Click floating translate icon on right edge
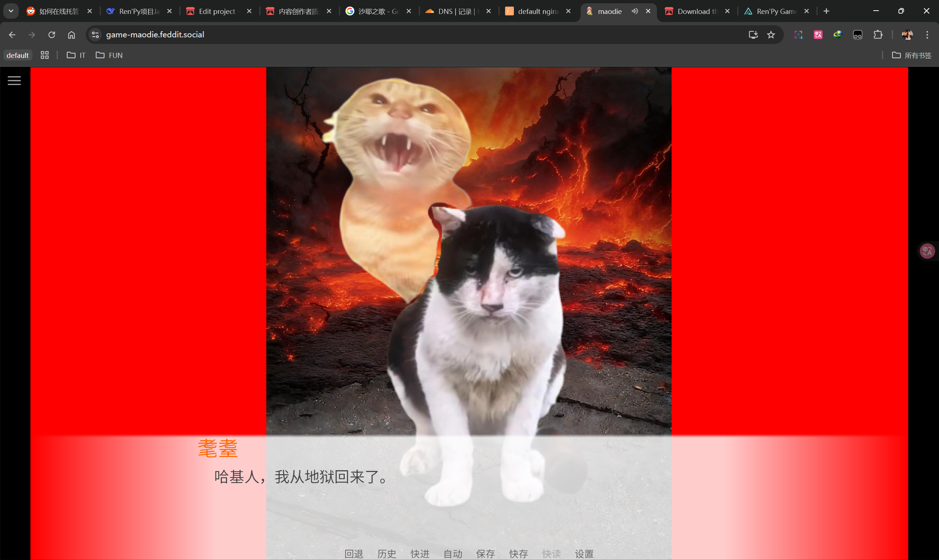This screenshot has width=939, height=560. [x=927, y=251]
